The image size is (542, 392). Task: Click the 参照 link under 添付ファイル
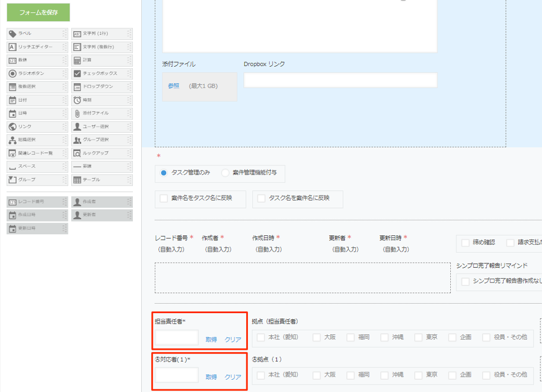click(x=173, y=86)
